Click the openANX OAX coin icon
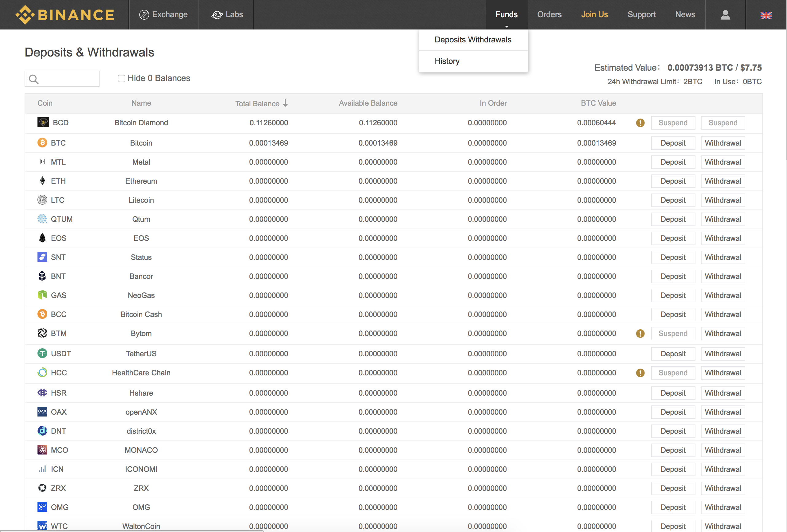This screenshot has width=787, height=532. [x=42, y=412]
